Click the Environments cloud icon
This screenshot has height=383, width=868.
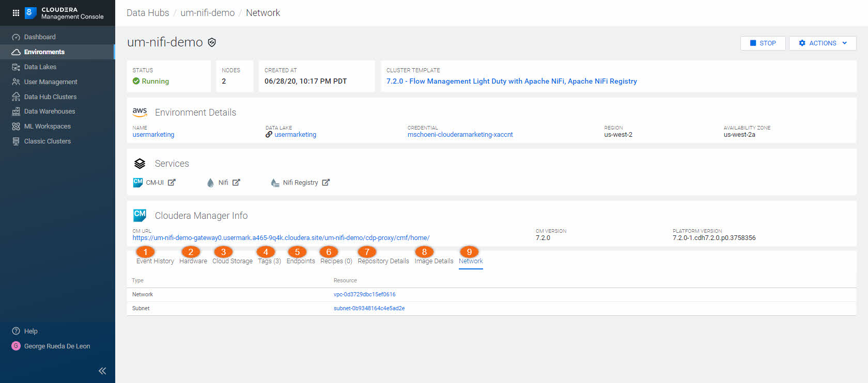click(x=16, y=52)
